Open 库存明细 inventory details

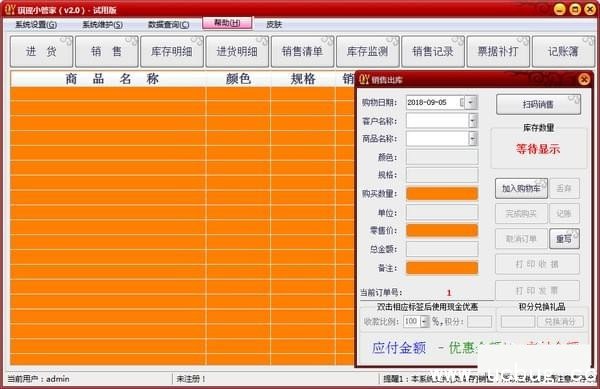click(172, 51)
